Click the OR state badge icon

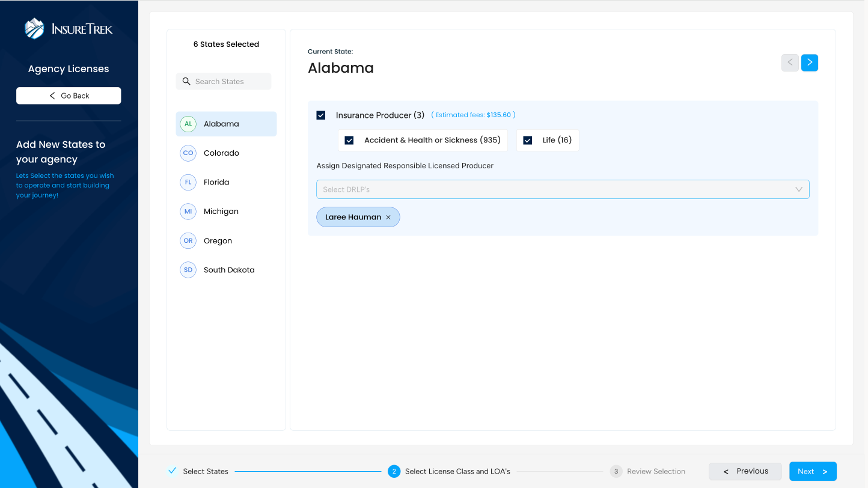pyautogui.click(x=188, y=240)
